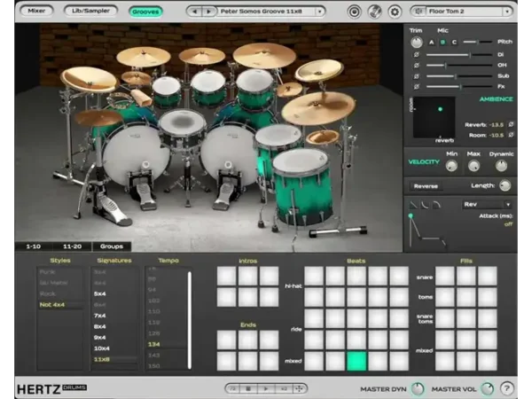Screen dimensions: 532x399
Task: Adjust the OH level slider
Action: click(x=459, y=65)
